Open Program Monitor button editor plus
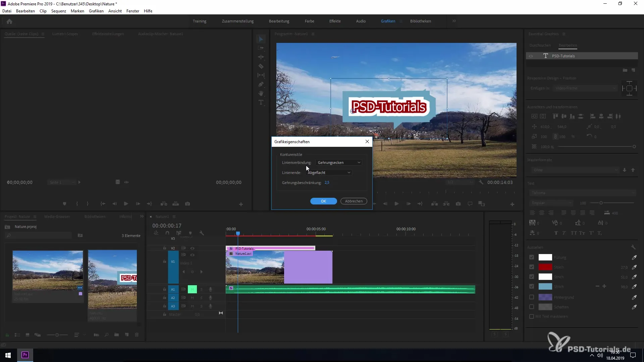 click(x=512, y=204)
